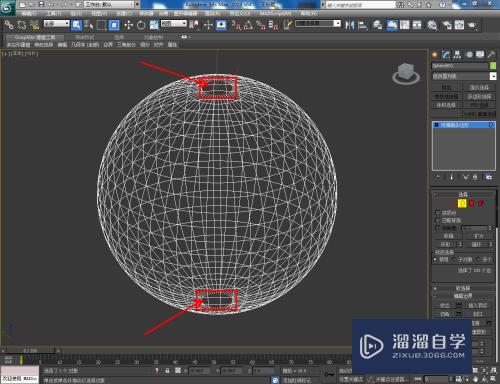Viewport: 500px width, 384px height.
Task: Activate the Select and Scale tool
Action: [154, 25]
